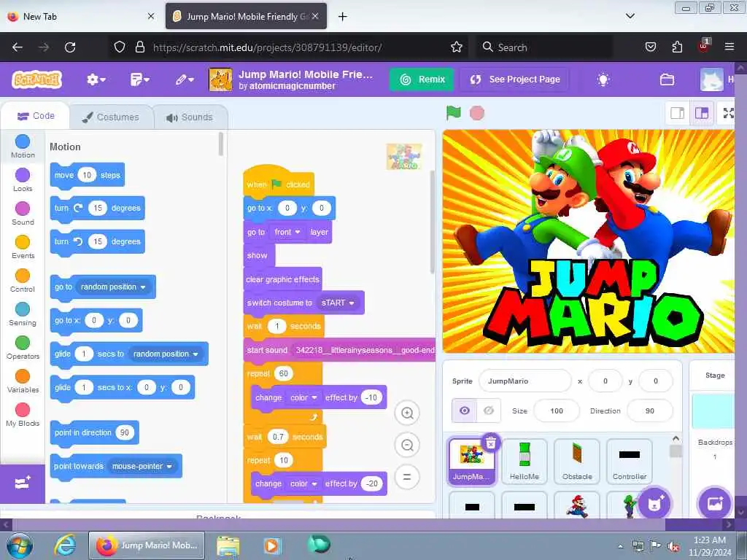
Task: Click the when flag clicked hat block
Action: (279, 181)
